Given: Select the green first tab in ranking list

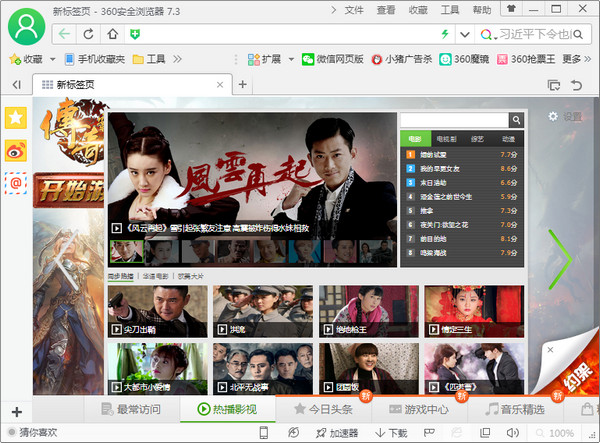Looking at the screenshot, I should click(x=415, y=139).
